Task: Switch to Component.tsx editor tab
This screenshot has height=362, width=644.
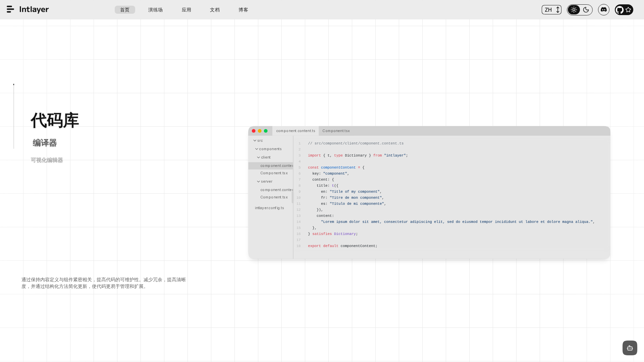Action: pyautogui.click(x=336, y=131)
